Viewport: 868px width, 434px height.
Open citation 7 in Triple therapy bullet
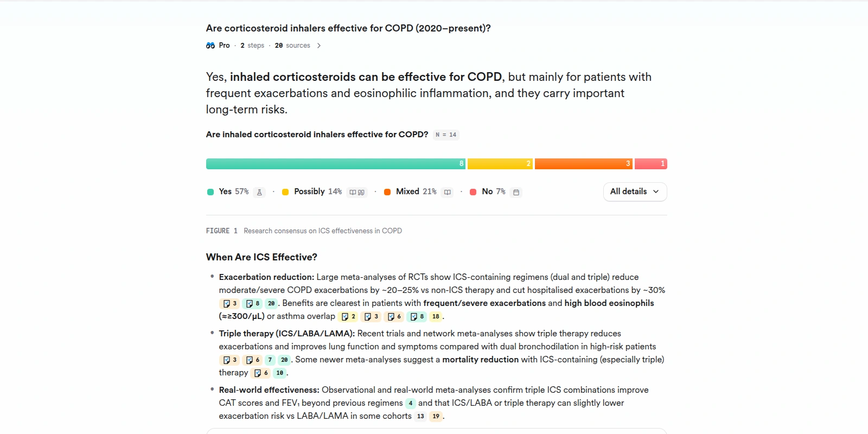coord(270,360)
